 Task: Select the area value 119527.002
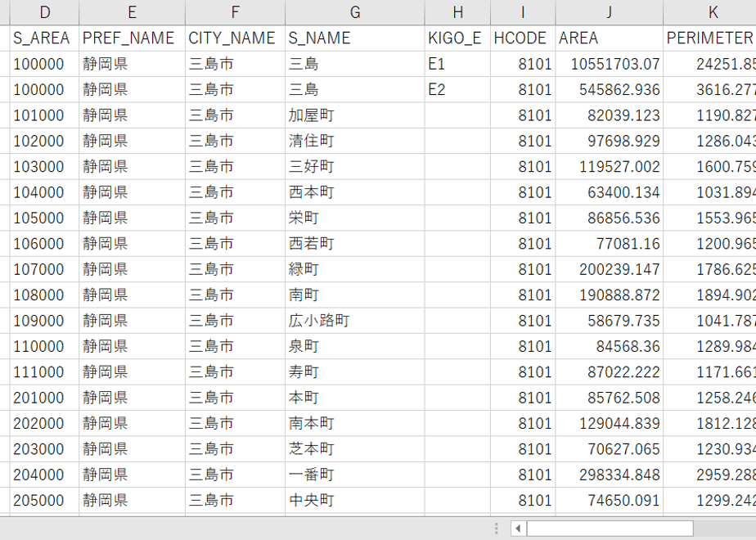[x=609, y=166]
